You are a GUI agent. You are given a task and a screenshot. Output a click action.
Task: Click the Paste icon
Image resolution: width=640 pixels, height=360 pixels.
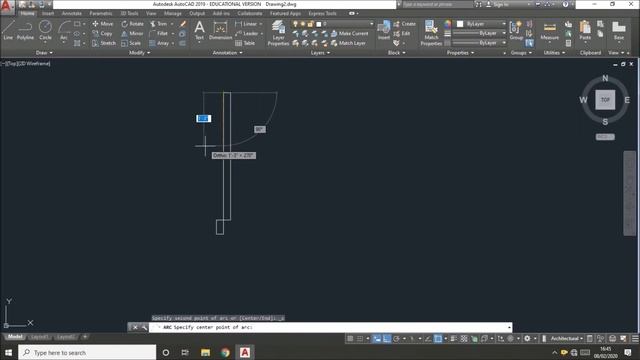click(585, 31)
